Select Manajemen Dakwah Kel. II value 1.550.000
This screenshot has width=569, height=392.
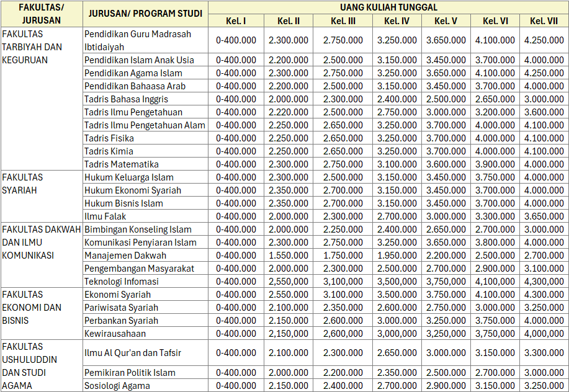coord(289,256)
